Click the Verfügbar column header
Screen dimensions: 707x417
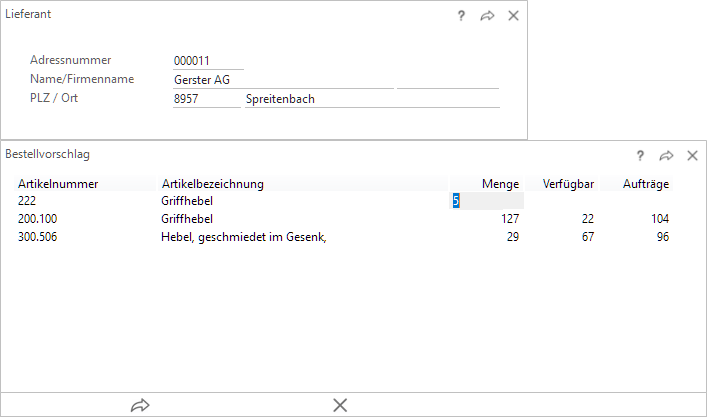click(569, 184)
